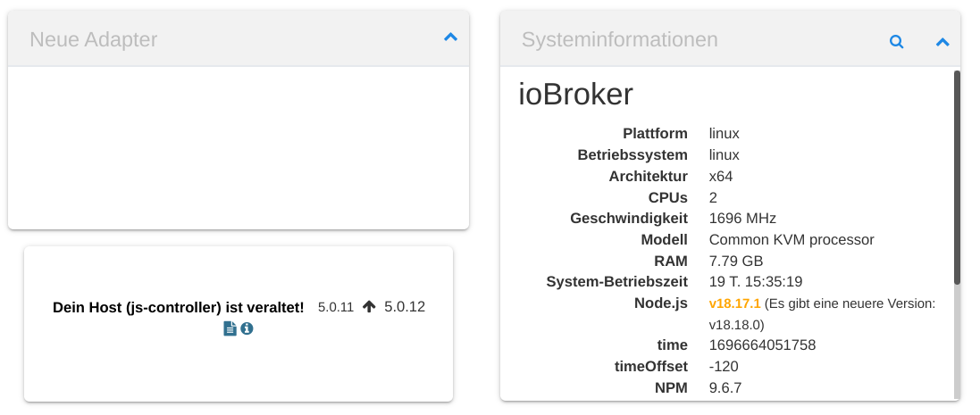The width and height of the screenshot is (980, 415).
Task: Click the search icon in Systeminformationen
Action: coord(896,42)
